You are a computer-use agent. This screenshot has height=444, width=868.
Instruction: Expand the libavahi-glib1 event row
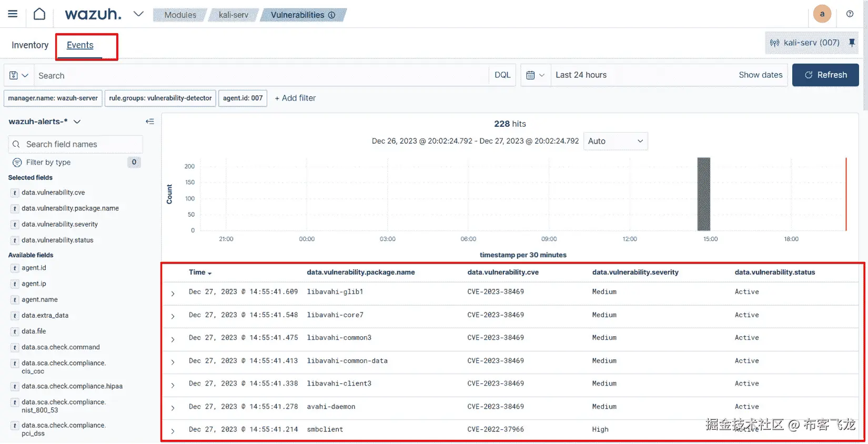pyautogui.click(x=173, y=294)
